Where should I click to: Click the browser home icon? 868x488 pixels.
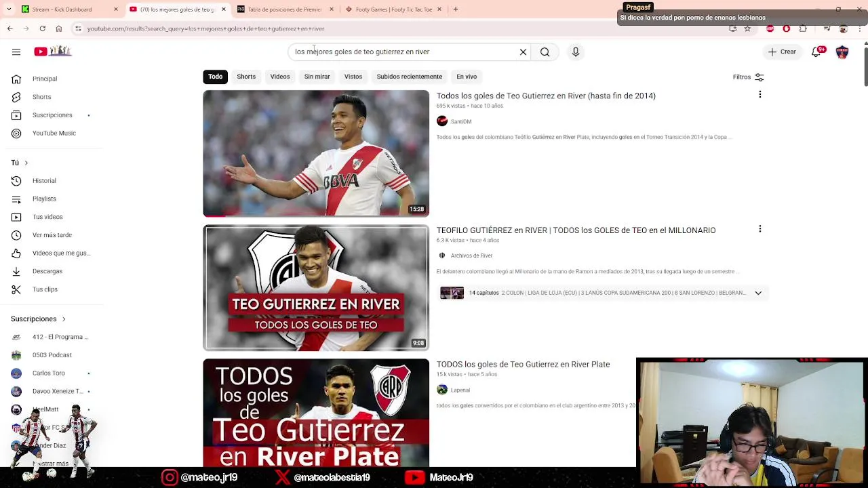[59, 28]
